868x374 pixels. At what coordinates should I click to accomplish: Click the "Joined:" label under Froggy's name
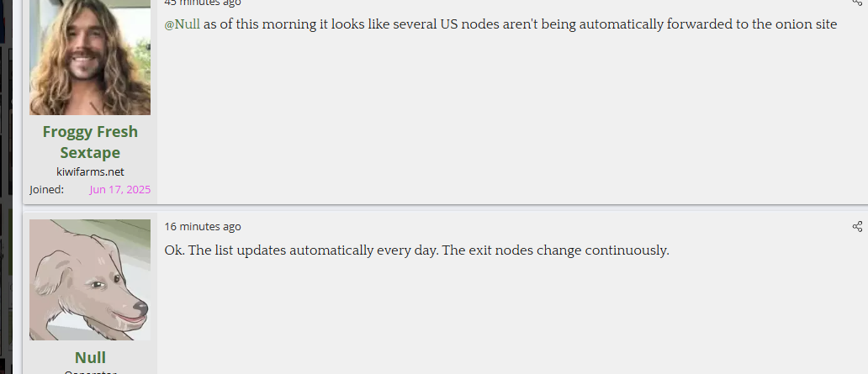point(46,190)
